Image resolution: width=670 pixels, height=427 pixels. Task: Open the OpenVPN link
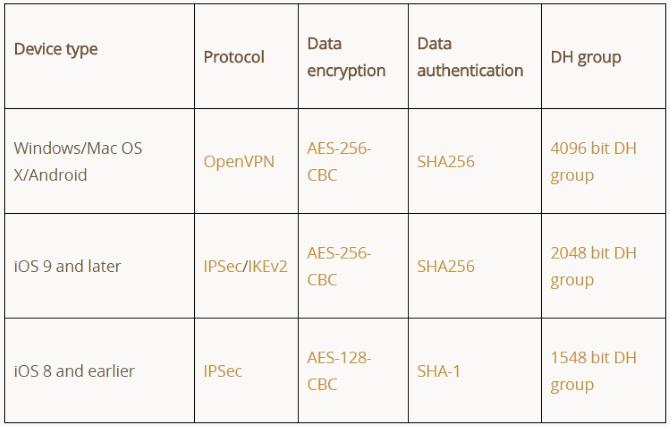tap(239, 161)
